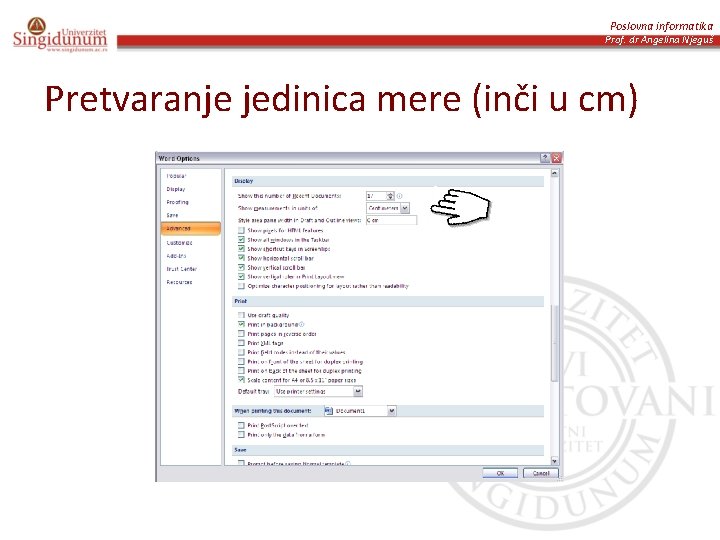Enable Use draft quality checkbox

pos(241,315)
